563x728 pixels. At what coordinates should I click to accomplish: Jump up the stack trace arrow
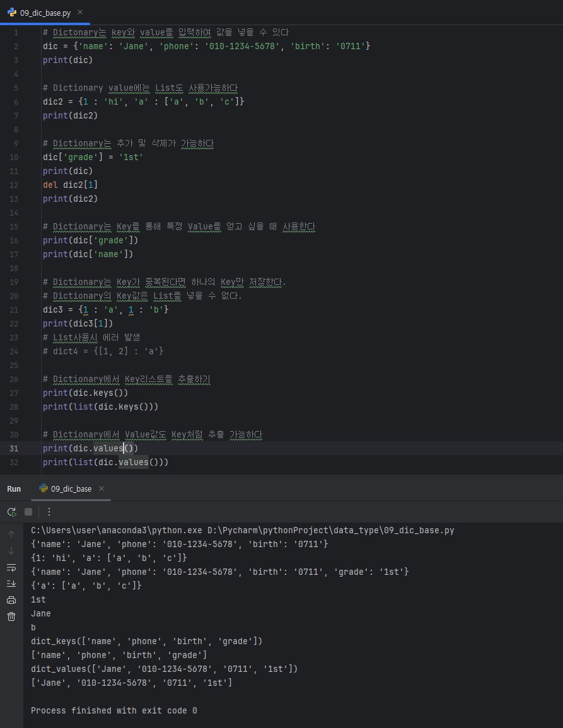(x=11, y=534)
